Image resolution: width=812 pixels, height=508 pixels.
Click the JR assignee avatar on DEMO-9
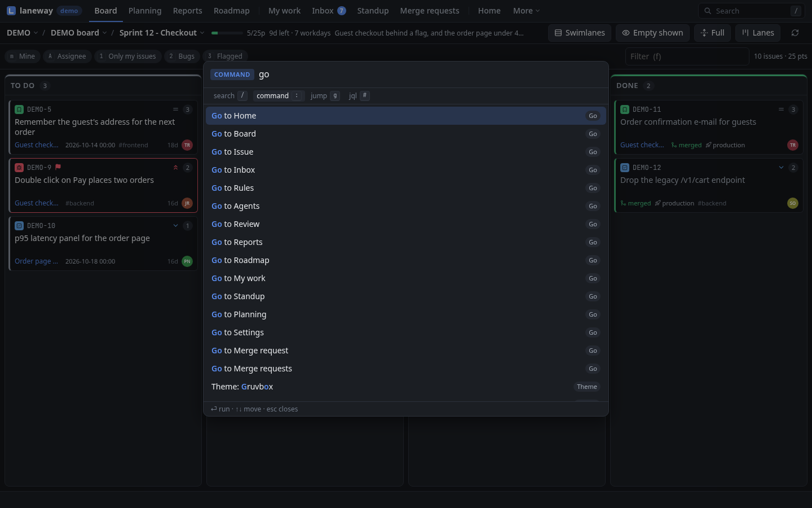(187, 203)
